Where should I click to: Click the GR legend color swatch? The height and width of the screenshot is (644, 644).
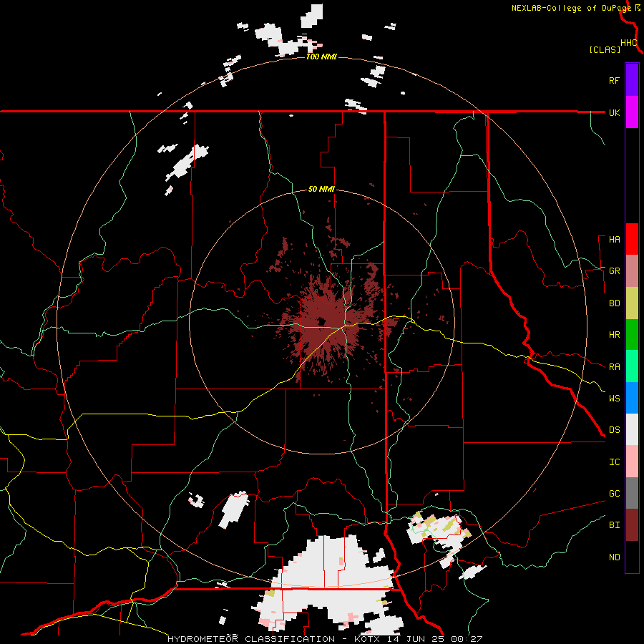click(x=632, y=271)
